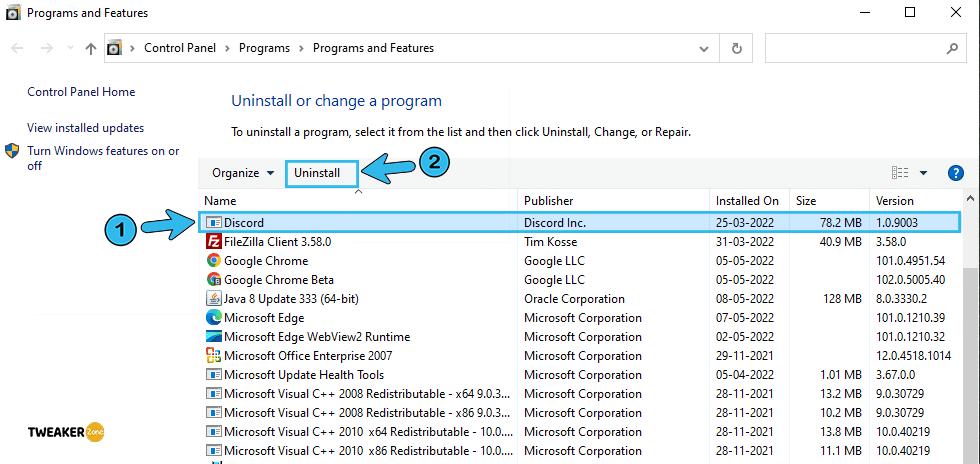Select version 3.67.0.0 cell
980x464 pixels.
click(x=897, y=375)
